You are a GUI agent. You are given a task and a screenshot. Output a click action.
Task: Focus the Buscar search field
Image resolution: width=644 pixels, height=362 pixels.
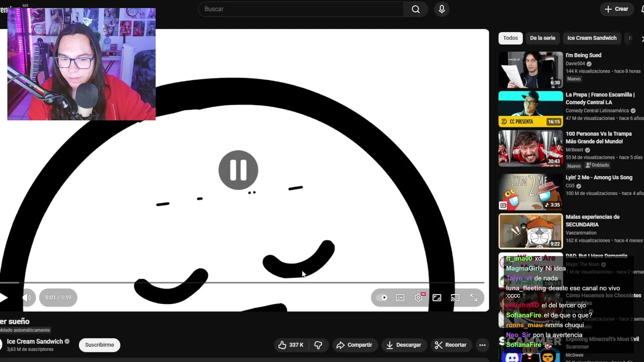click(301, 9)
